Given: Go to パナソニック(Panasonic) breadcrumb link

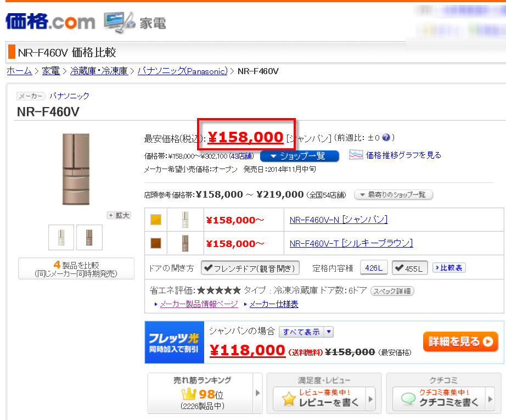Looking at the screenshot, I should point(182,71).
